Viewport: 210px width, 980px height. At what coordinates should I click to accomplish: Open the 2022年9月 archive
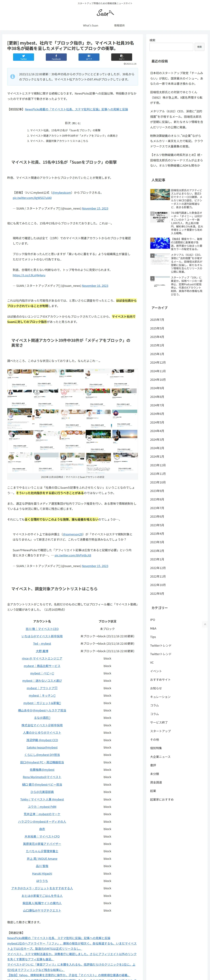tap(157, 594)
